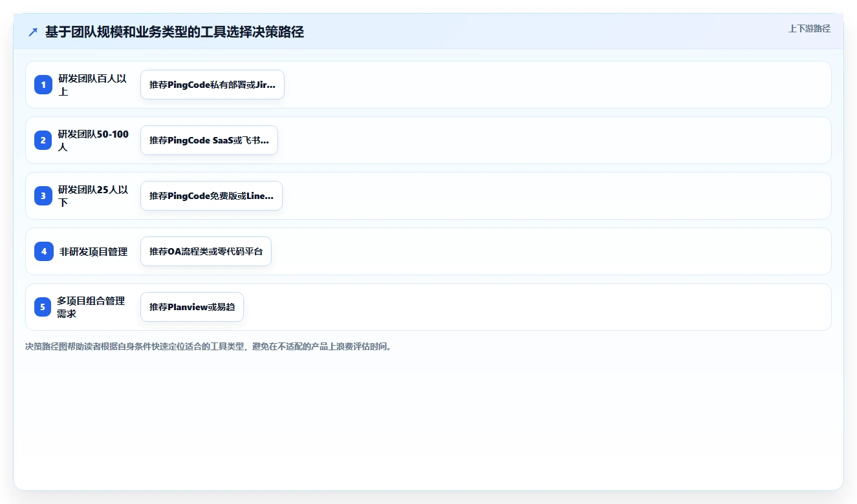857x504 pixels.
Task: Click the title 基于团队规模和业务类型的工具选择决策路径
Action: [x=175, y=32]
